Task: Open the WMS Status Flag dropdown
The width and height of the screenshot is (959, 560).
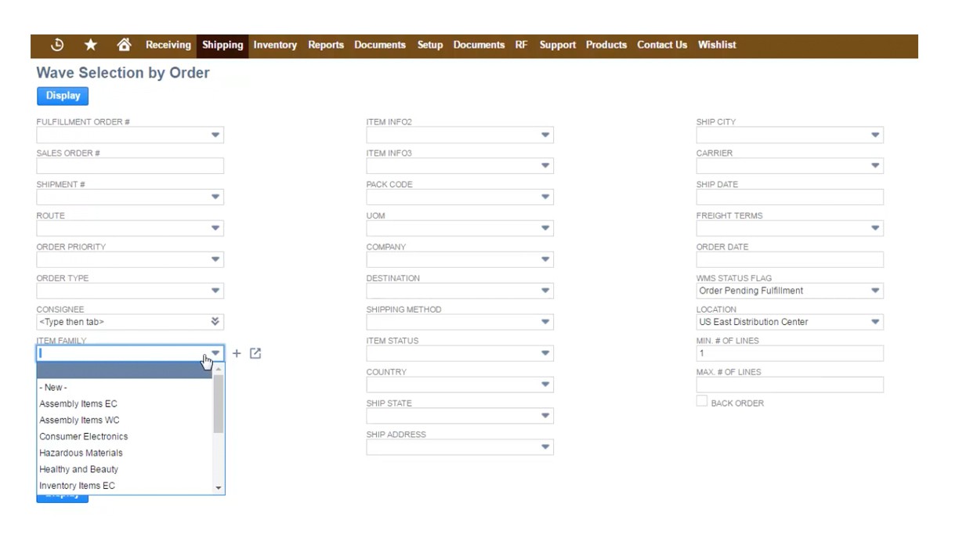Action: point(875,291)
